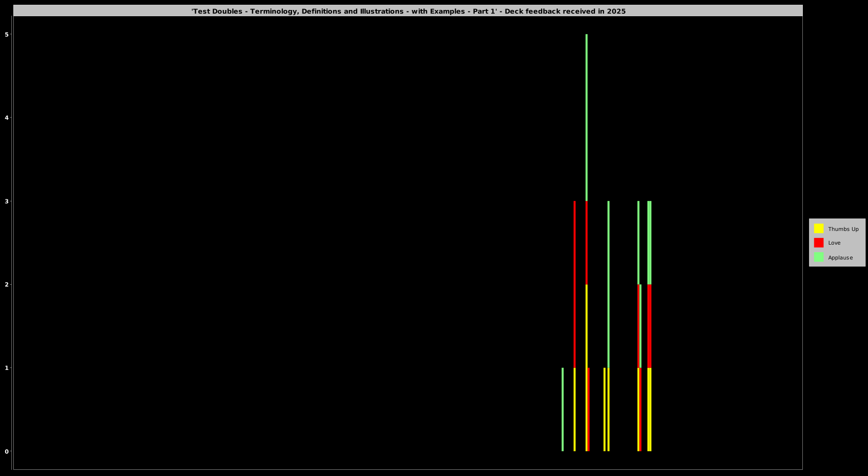Screen dimensions: 868x476
Task: Select the "Love" legend label
Action: (834, 243)
